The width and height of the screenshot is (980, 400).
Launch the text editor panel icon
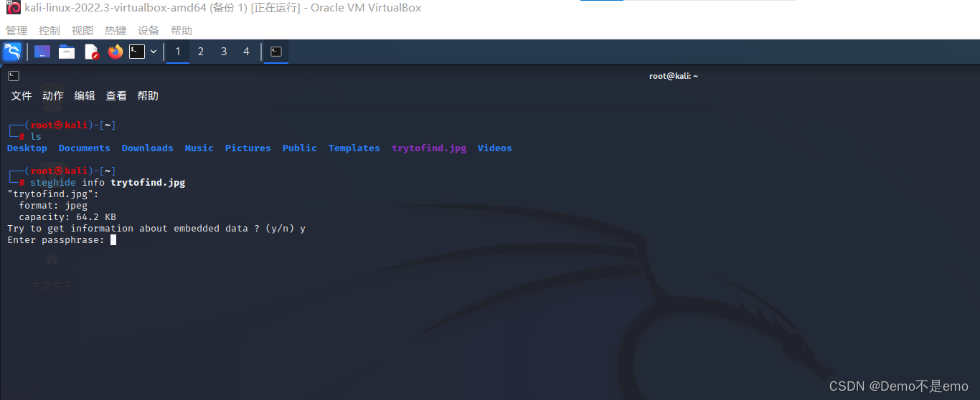(91, 52)
